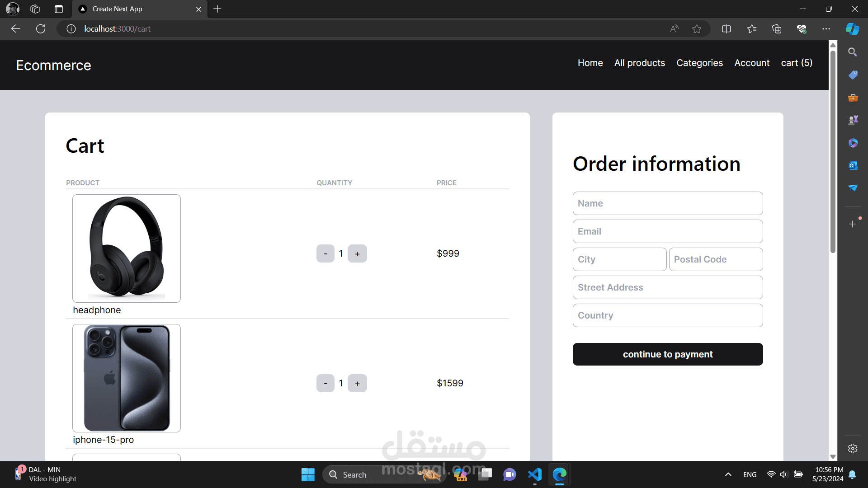Open Copilot sidebar icon

tap(852, 29)
